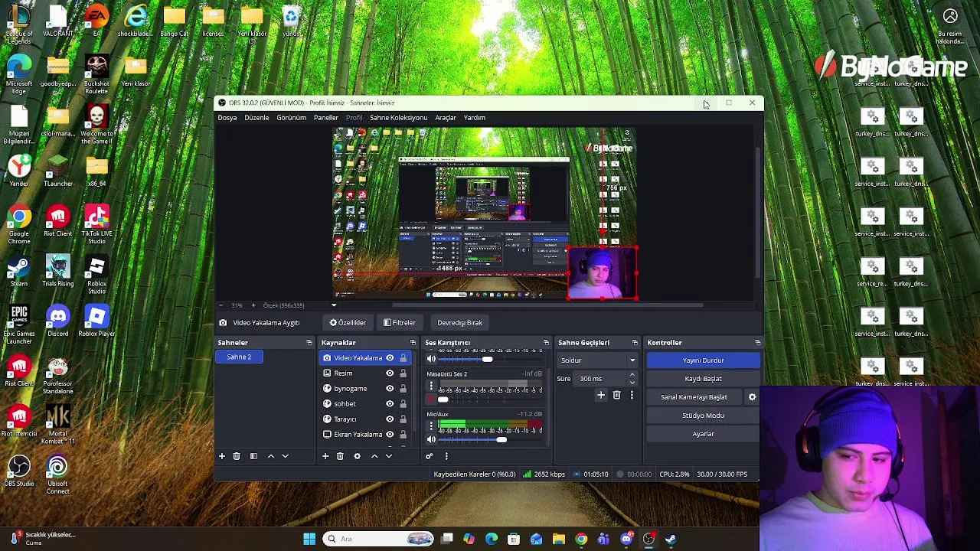Add a new source in Kaynaklar panel
The image size is (980, 551).
tap(325, 456)
